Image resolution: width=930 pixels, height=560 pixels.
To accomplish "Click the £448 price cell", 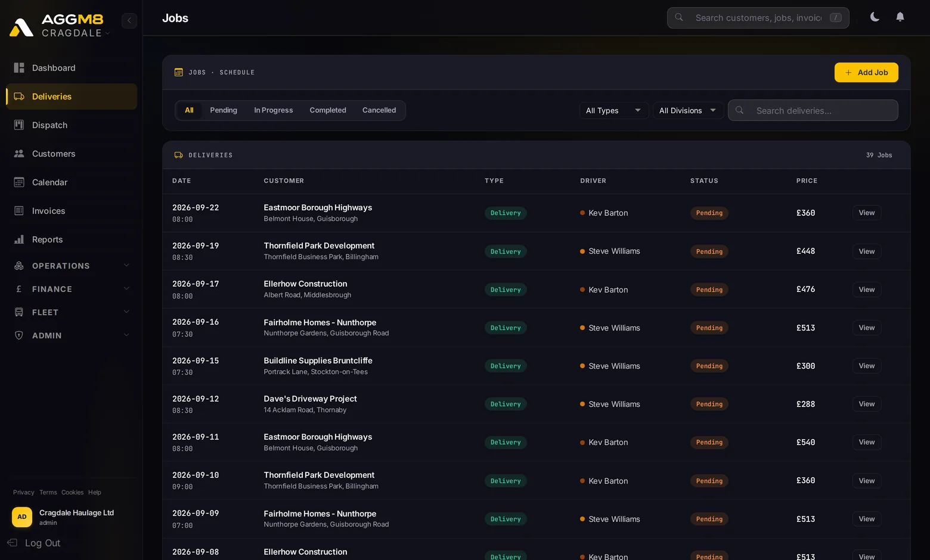I will click(805, 251).
